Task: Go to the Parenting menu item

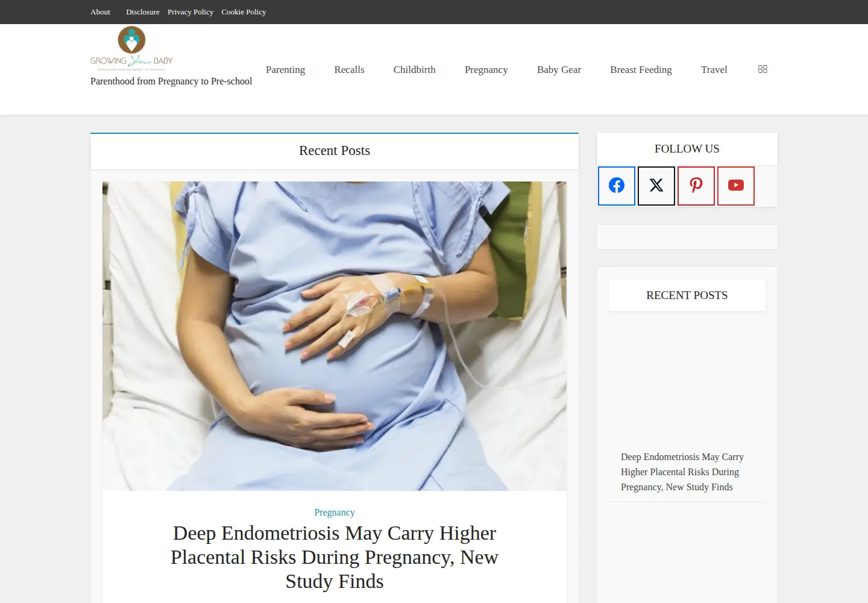Action: click(285, 70)
